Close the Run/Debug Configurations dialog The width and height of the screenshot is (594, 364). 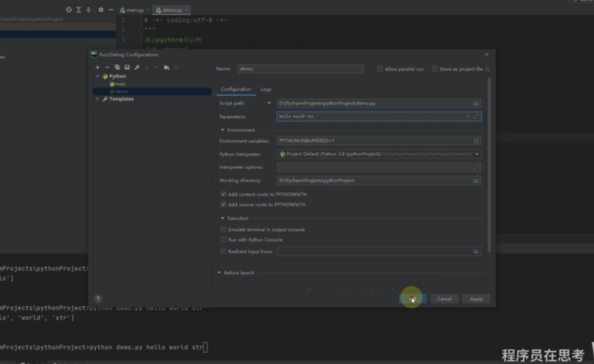pyautogui.click(x=486, y=55)
